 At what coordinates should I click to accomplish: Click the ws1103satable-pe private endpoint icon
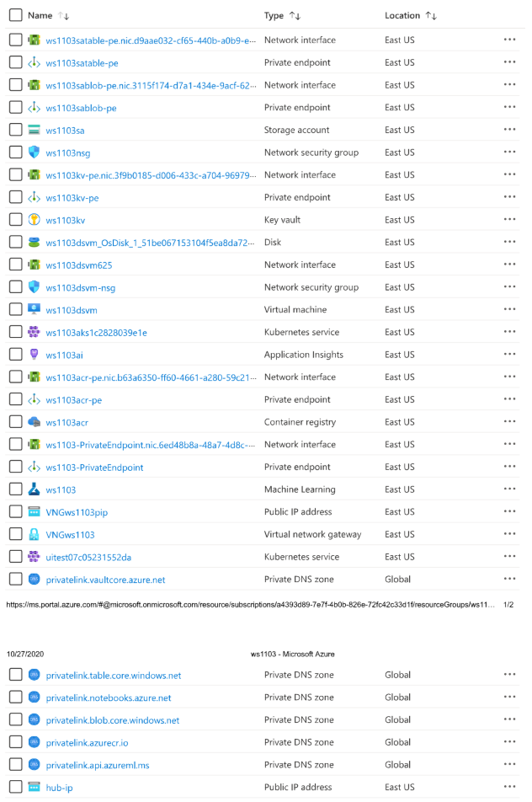tap(34, 62)
